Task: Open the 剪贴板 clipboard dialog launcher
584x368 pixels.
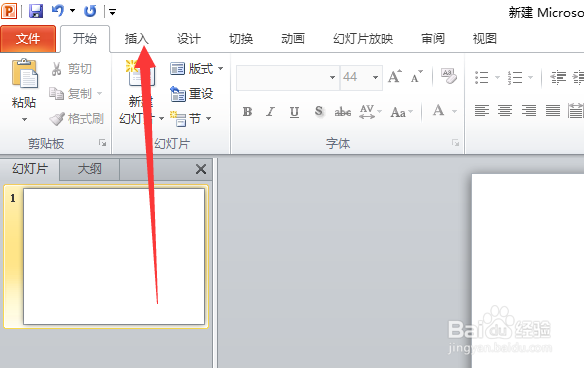Action: (x=102, y=143)
